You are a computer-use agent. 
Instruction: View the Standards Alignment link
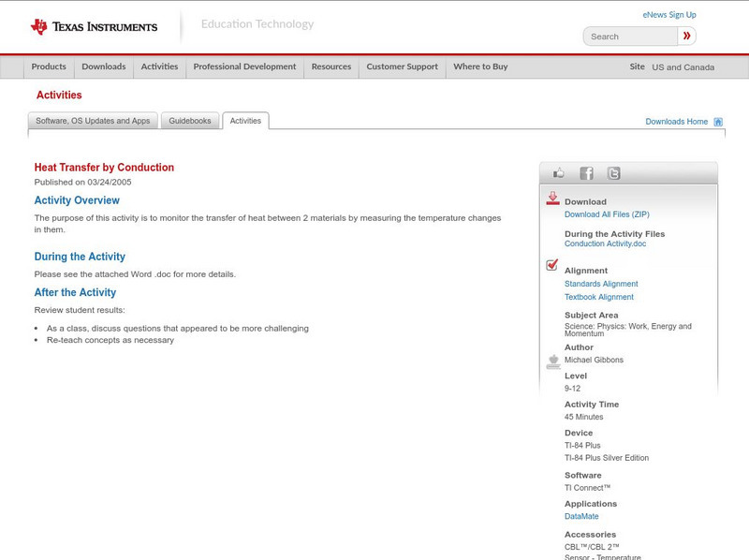click(601, 284)
